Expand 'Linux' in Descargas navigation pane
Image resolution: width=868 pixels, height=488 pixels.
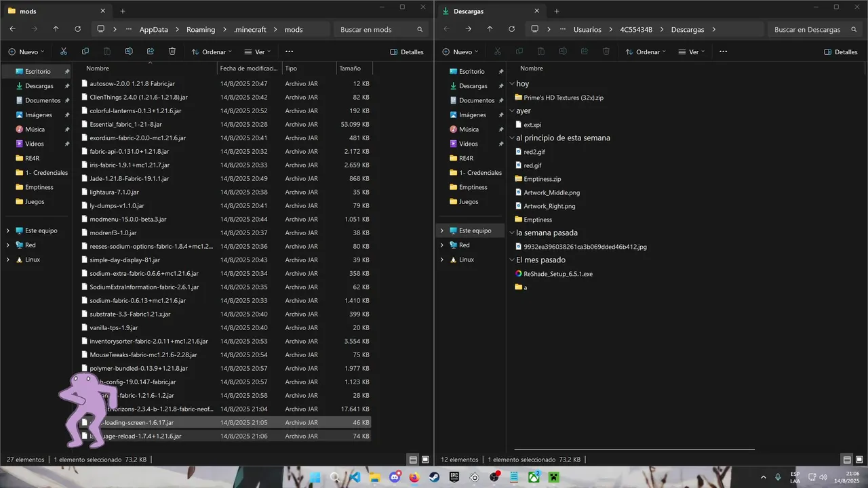coord(442,260)
